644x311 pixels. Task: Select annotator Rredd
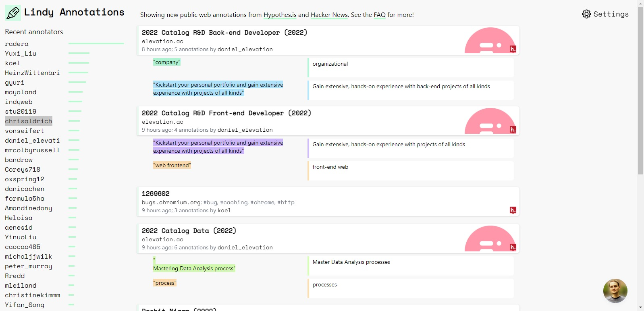pos(15,276)
